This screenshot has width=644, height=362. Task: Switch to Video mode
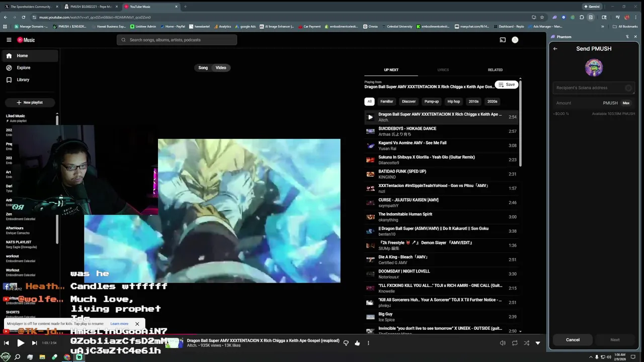(221, 68)
